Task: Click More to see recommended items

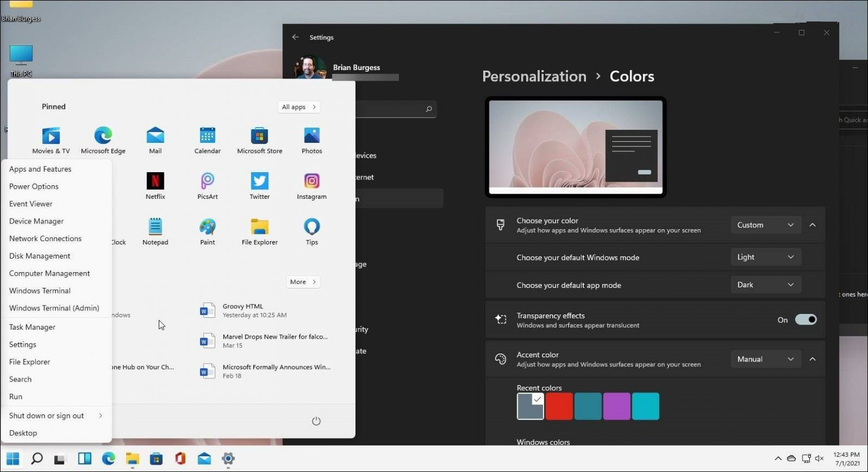Action: [x=302, y=282]
